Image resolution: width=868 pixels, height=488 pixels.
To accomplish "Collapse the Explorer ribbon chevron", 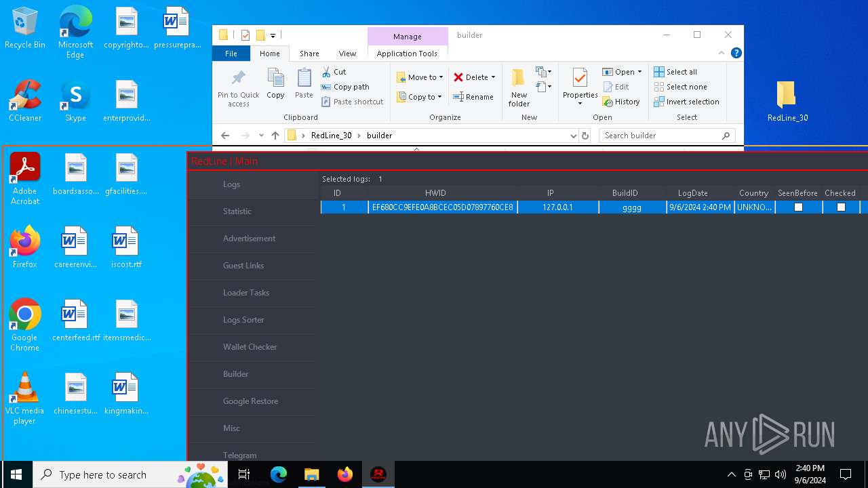I will pos(722,53).
